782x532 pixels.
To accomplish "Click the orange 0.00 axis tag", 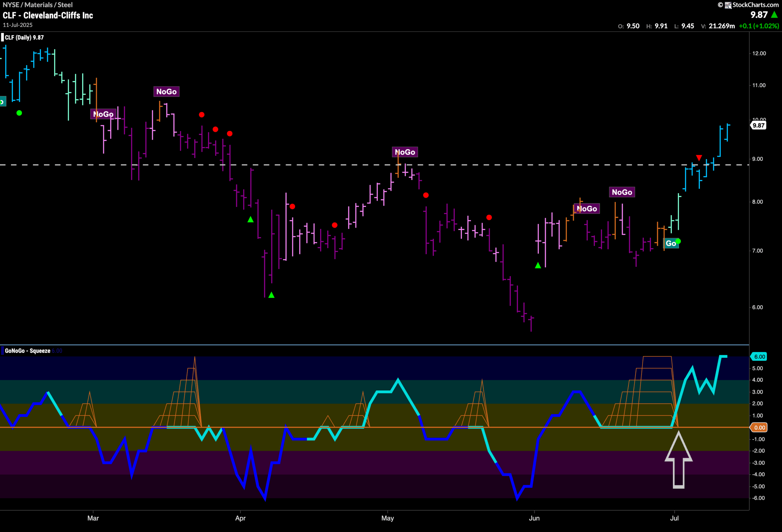I will (759, 428).
